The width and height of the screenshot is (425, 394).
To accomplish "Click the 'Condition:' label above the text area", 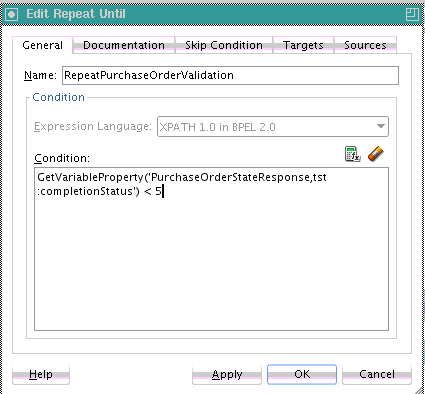I will 62,158.
